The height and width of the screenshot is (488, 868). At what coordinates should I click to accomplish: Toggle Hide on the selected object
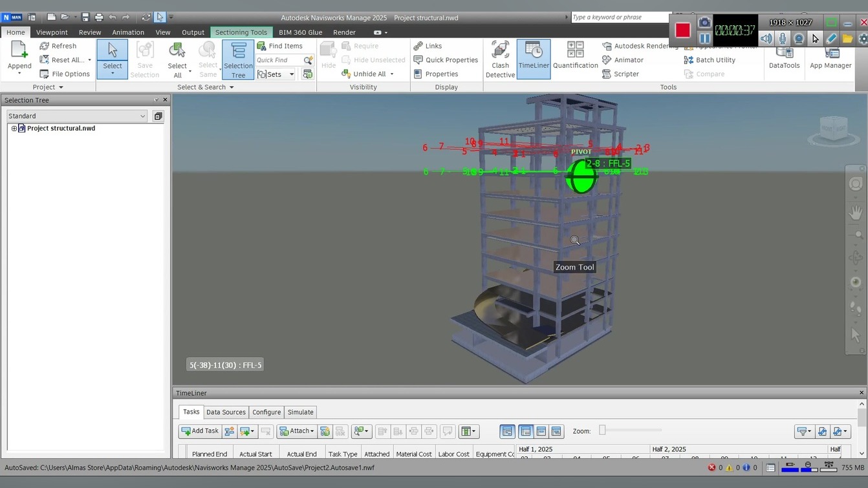tap(328, 58)
